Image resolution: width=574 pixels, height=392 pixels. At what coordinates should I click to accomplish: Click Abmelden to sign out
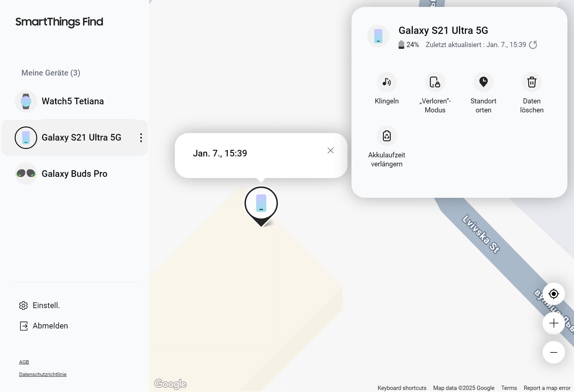[43, 326]
